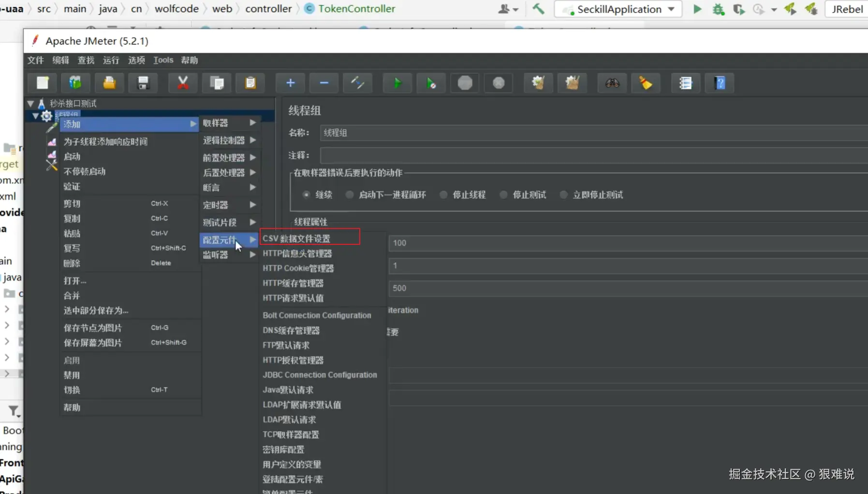Expand the 取样器 submenu
Viewport: 868px width, 494px height.
pyautogui.click(x=229, y=123)
